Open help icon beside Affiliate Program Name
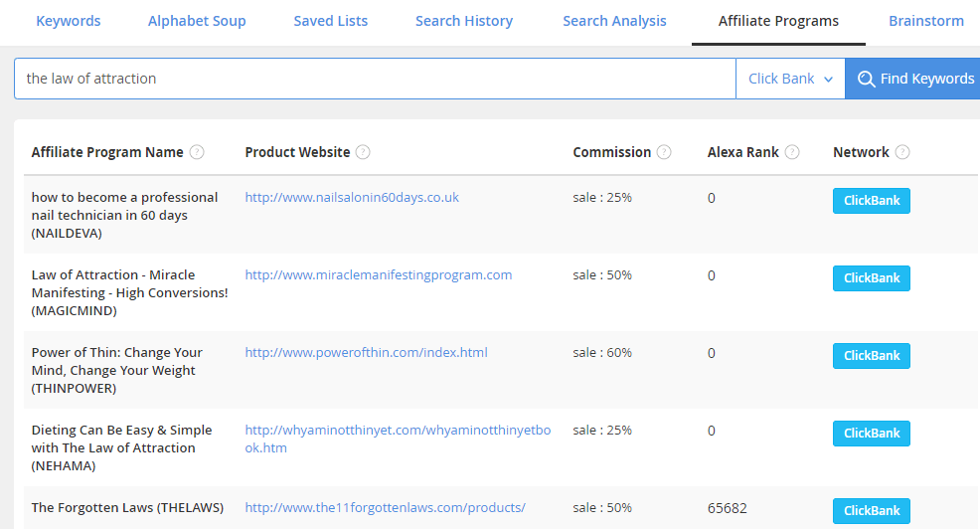980x529 pixels. (x=197, y=152)
